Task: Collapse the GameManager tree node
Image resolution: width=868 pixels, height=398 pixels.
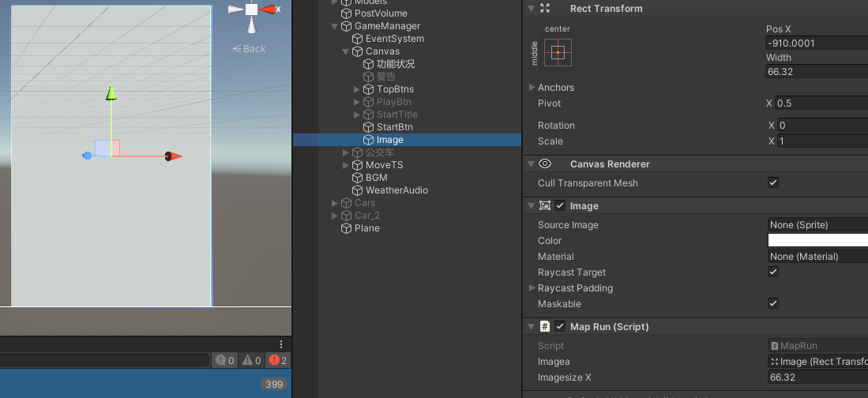Action: [x=334, y=26]
